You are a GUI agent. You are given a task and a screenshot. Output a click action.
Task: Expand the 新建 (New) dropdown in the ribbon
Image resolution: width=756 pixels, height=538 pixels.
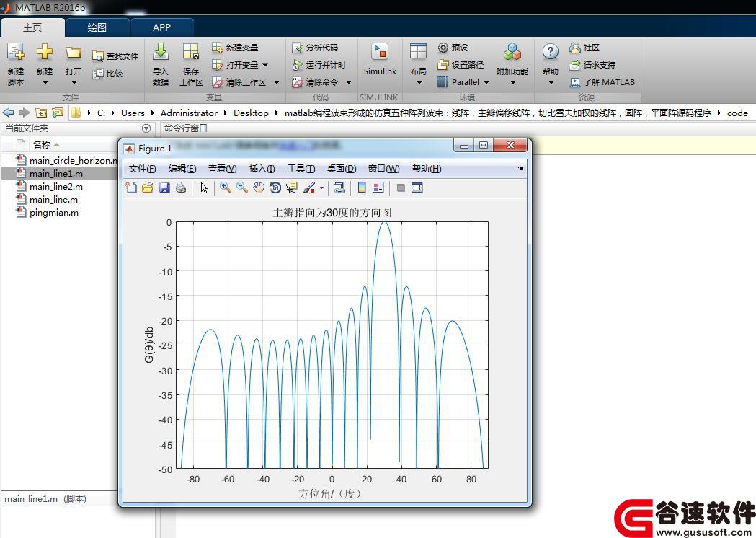[45, 82]
